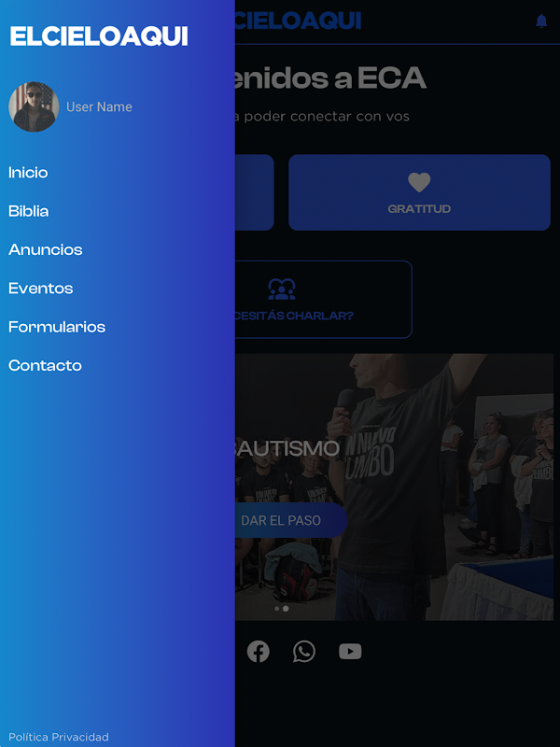This screenshot has width=560, height=747.
Task: Tap the notification bell icon
Action: [x=541, y=21]
